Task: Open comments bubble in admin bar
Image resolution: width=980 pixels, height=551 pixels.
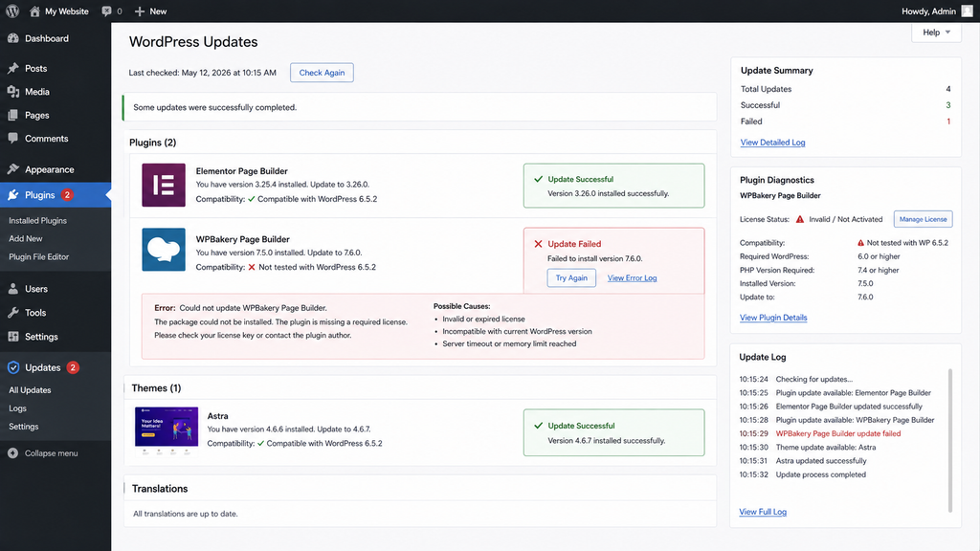Action: (x=107, y=11)
